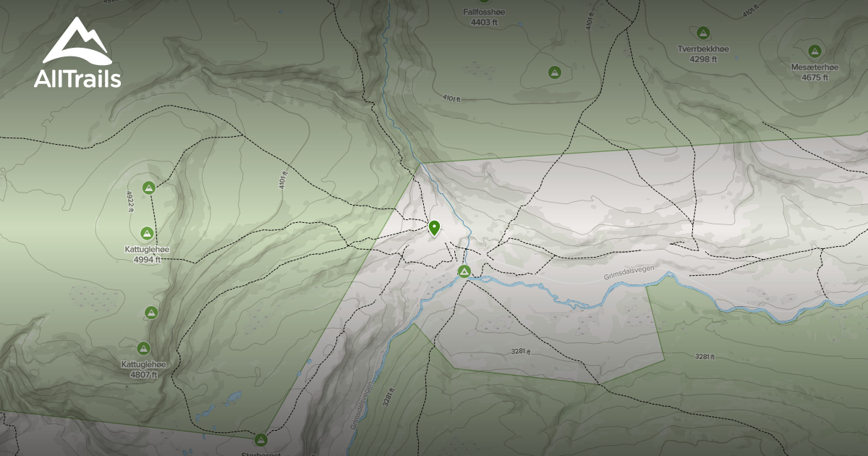Click the peak marker just below the green pin
868x456 pixels.
[464, 271]
